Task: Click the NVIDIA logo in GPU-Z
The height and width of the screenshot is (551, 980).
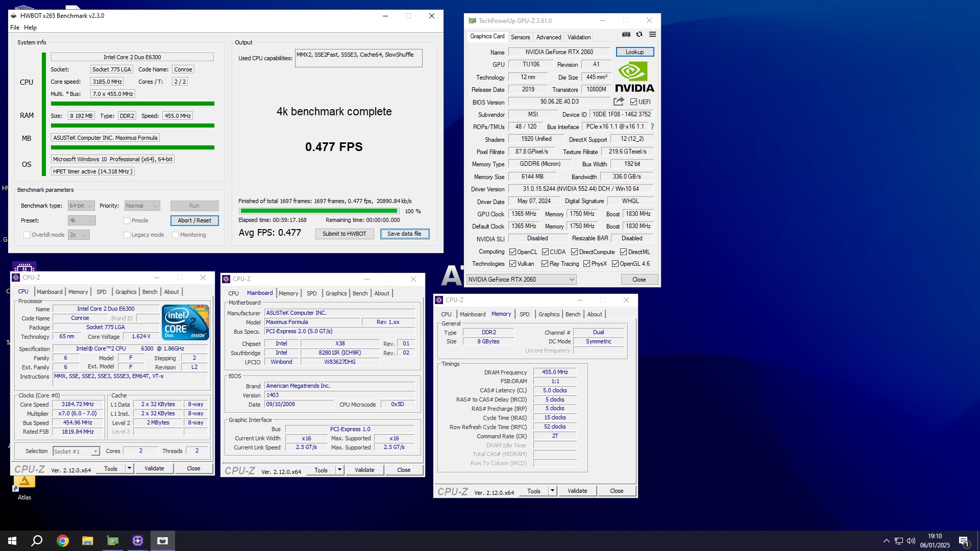Action: coord(634,77)
